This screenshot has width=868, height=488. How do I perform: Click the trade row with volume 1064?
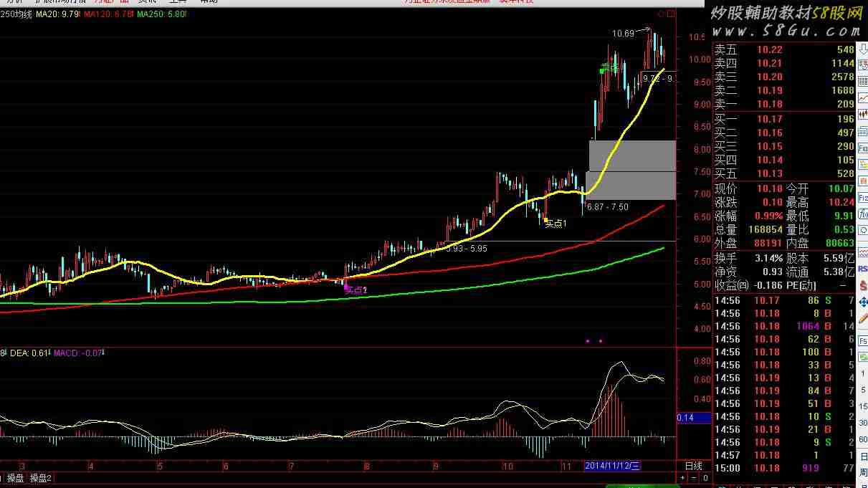[785, 327]
